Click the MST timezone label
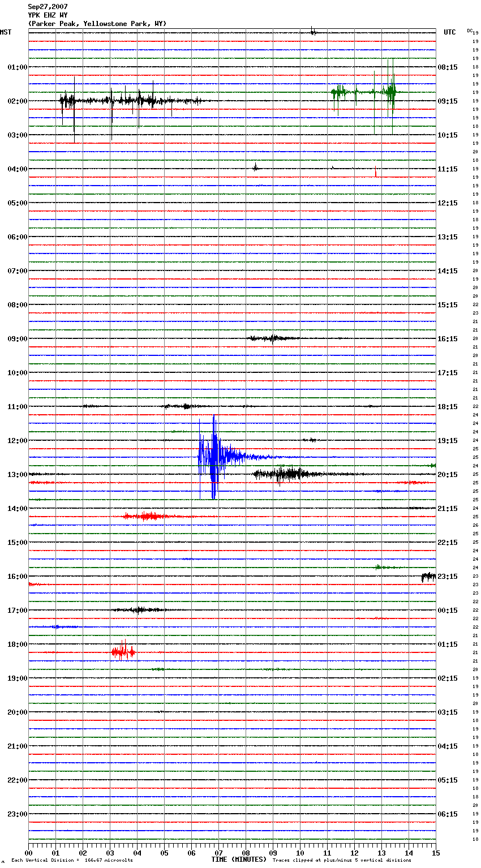The width and height of the screenshot is (481, 868). pos(6,32)
